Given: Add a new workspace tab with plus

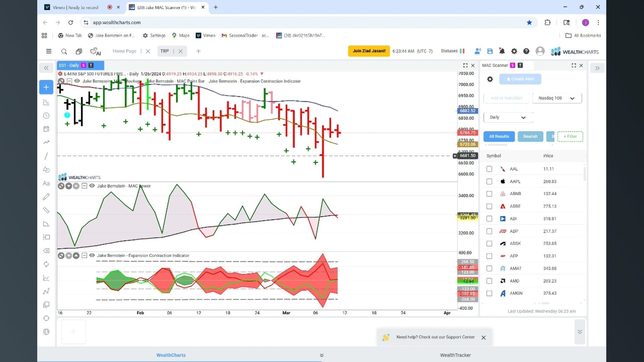Looking at the screenshot, I should pyautogui.click(x=198, y=51).
